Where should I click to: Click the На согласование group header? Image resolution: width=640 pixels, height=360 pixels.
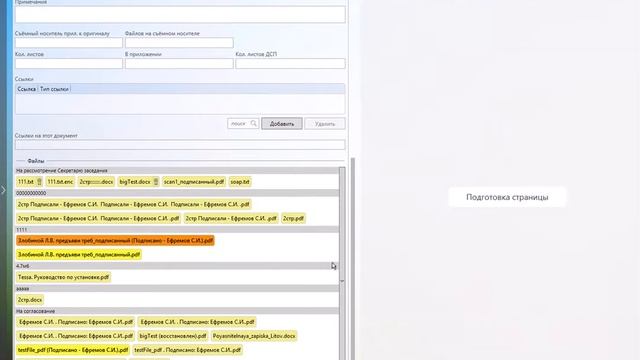(177, 311)
